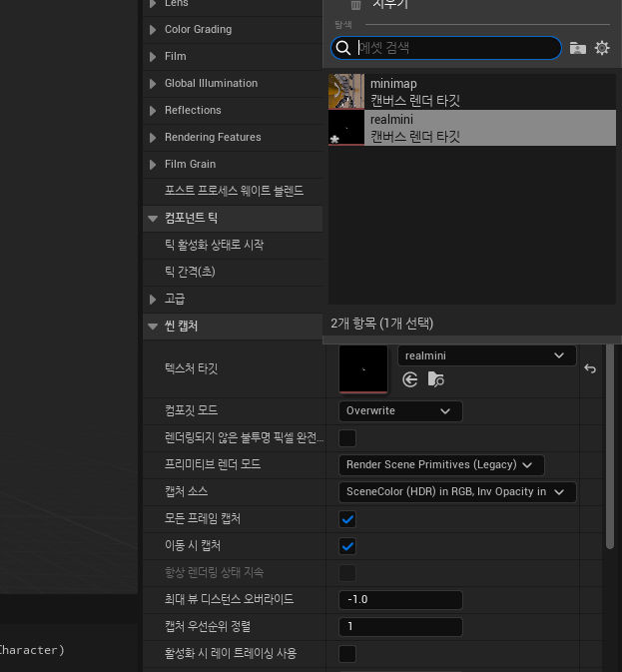622x672 pixels.
Task: Click the 최대 뷰 디스턴스 오버라이드 value field
Action: click(400, 600)
